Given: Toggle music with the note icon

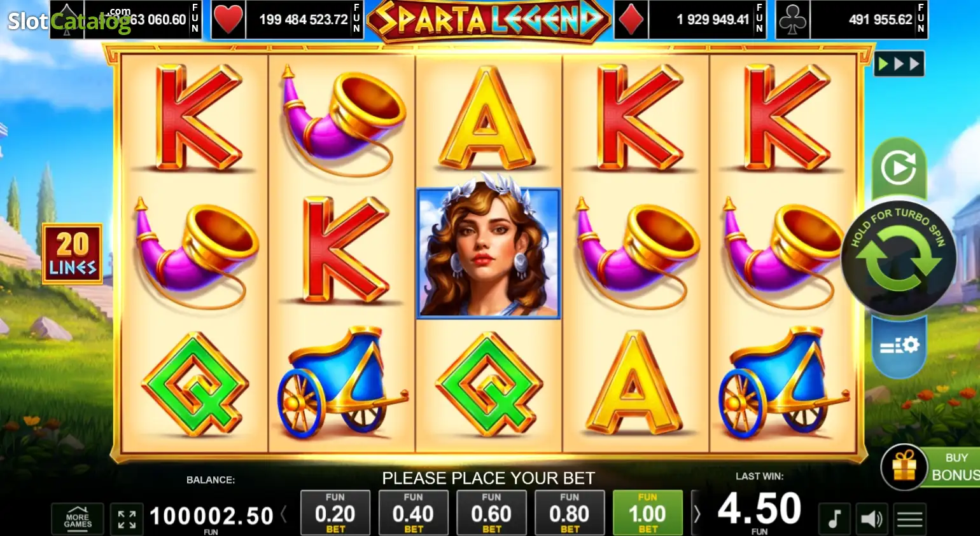Looking at the screenshot, I should coord(834,519).
